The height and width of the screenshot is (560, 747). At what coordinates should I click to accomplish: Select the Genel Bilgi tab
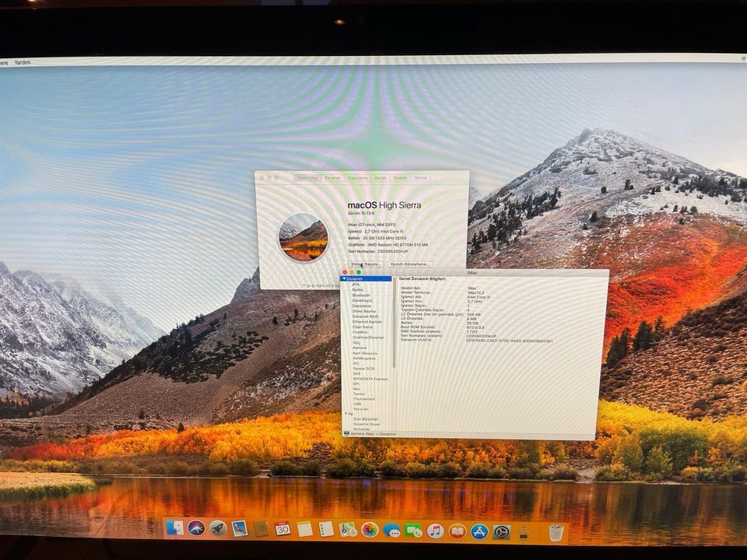[307, 177]
